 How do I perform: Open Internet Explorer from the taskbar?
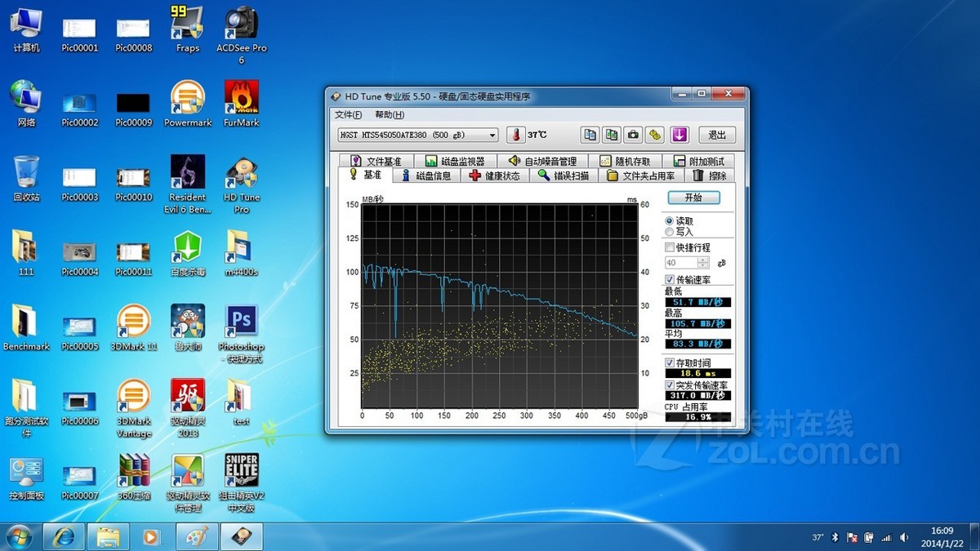63,536
